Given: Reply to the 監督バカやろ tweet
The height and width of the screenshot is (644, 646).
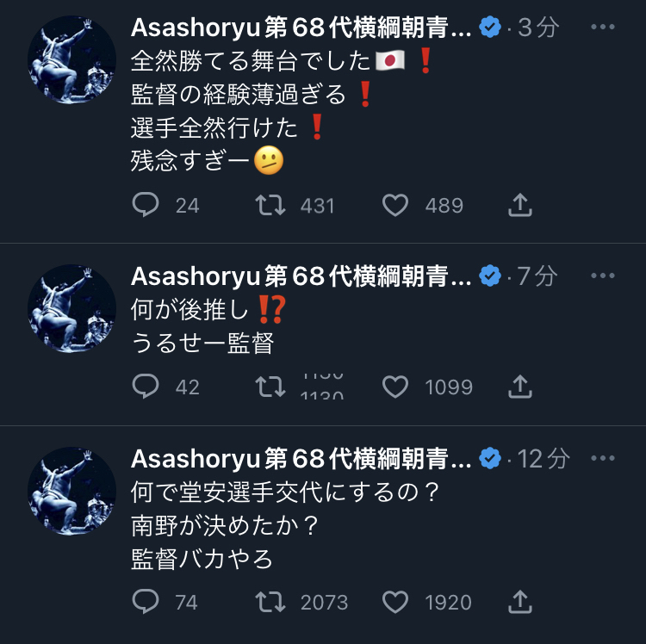Looking at the screenshot, I should point(146,602).
